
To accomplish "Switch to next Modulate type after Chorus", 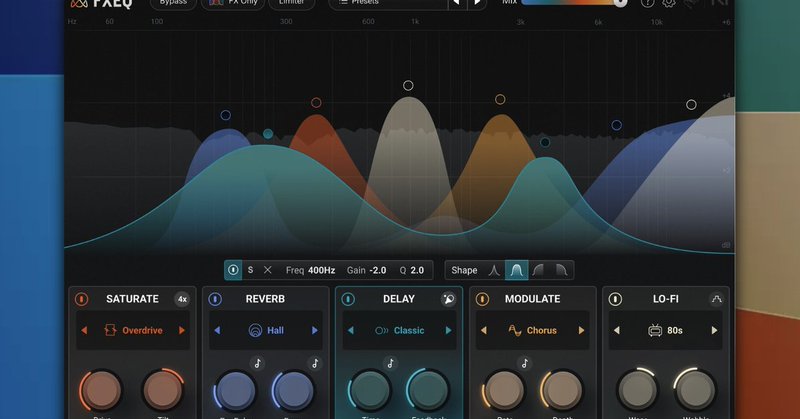I will coord(581,331).
